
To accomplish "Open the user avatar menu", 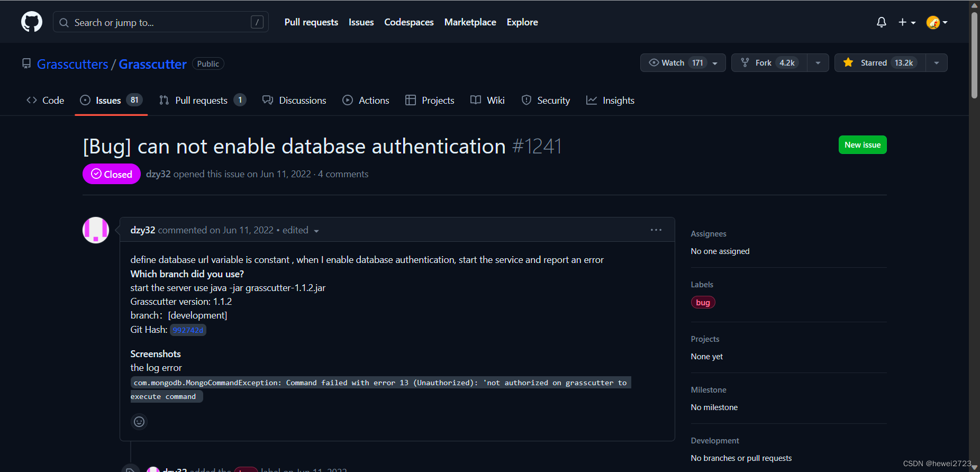I will (x=937, y=22).
